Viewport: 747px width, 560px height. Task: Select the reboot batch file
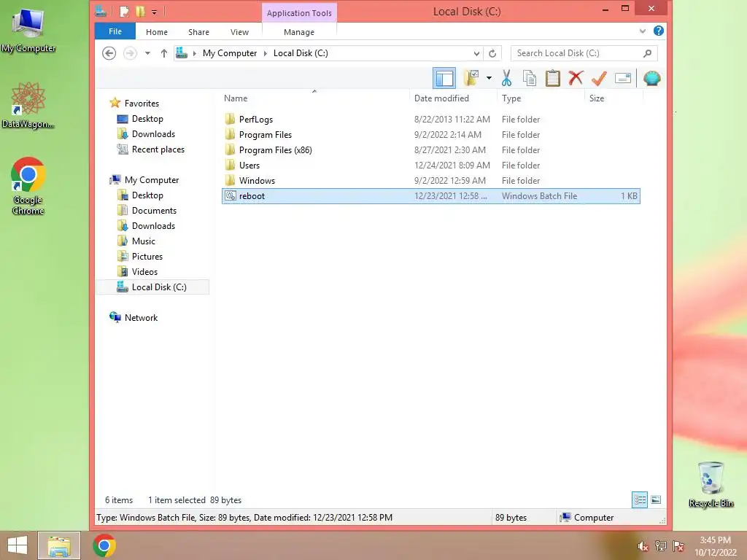click(x=431, y=195)
